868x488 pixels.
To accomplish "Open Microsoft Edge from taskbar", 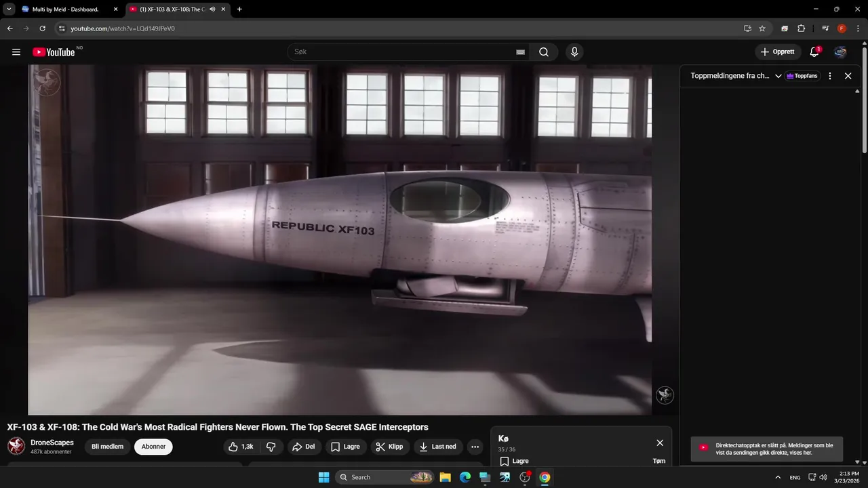I will [x=465, y=477].
